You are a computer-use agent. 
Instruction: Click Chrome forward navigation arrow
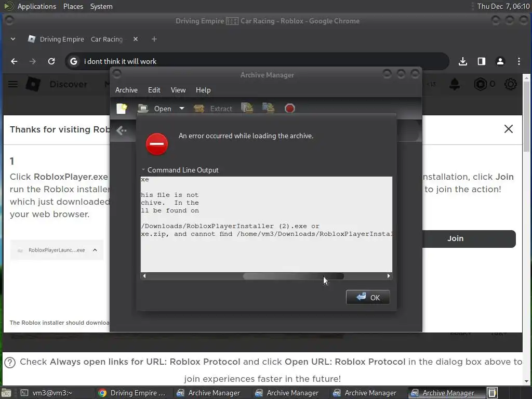pos(33,61)
